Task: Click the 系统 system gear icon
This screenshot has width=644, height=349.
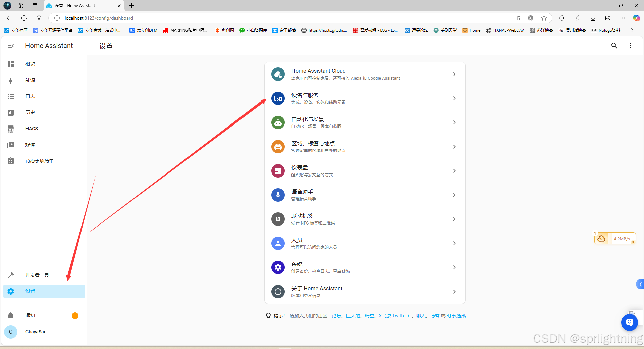Action: pyautogui.click(x=278, y=267)
